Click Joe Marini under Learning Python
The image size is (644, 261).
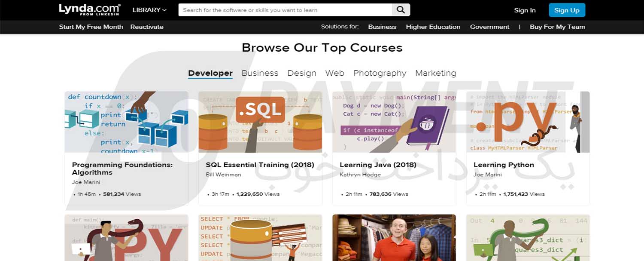click(487, 175)
